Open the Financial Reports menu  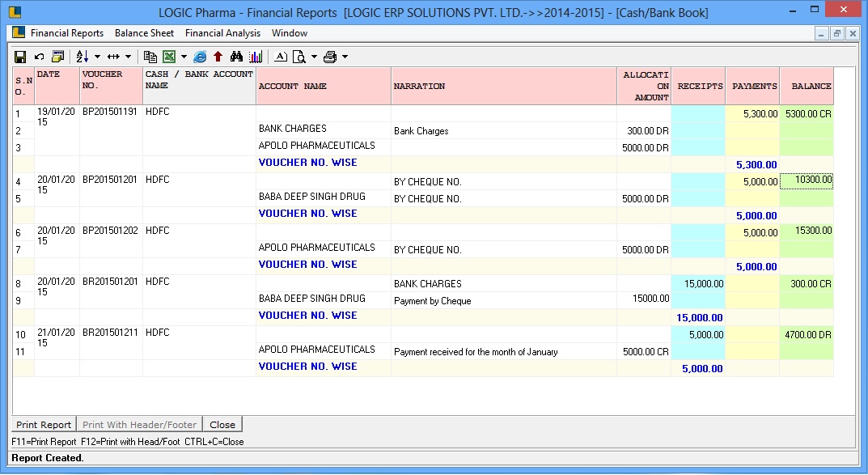[67, 33]
